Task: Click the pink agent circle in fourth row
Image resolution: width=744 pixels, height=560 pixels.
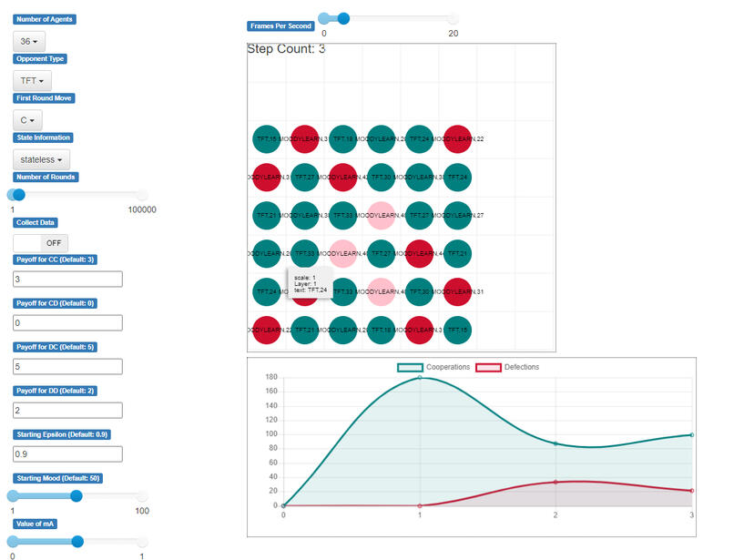Action: 342,253
